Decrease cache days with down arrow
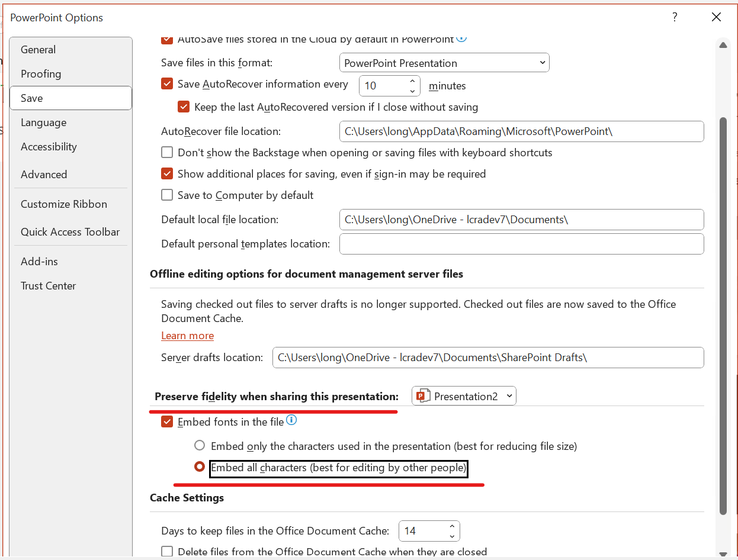 pyautogui.click(x=453, y=536)
